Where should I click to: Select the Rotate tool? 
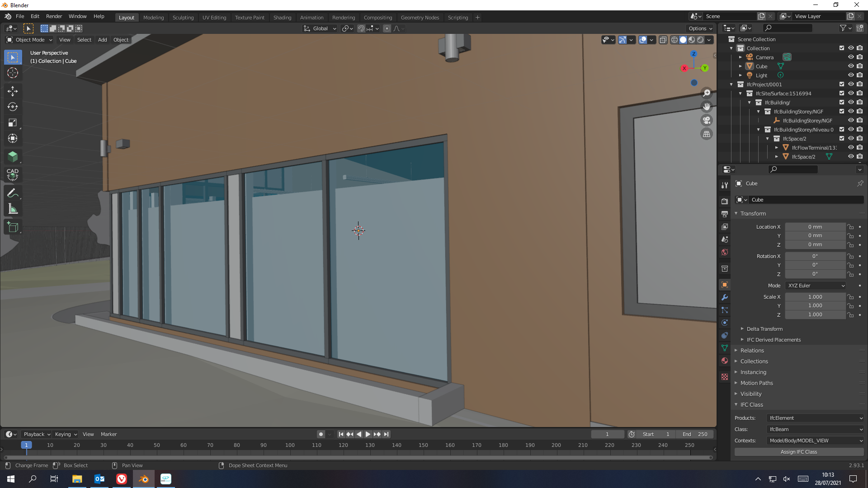[x=13, y=107]
